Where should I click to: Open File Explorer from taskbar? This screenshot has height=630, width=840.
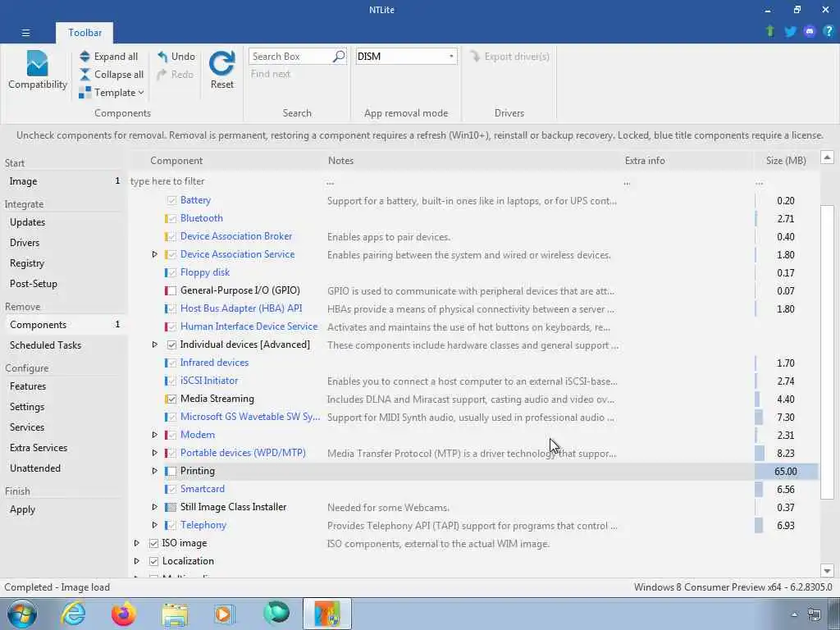(175, 614)
